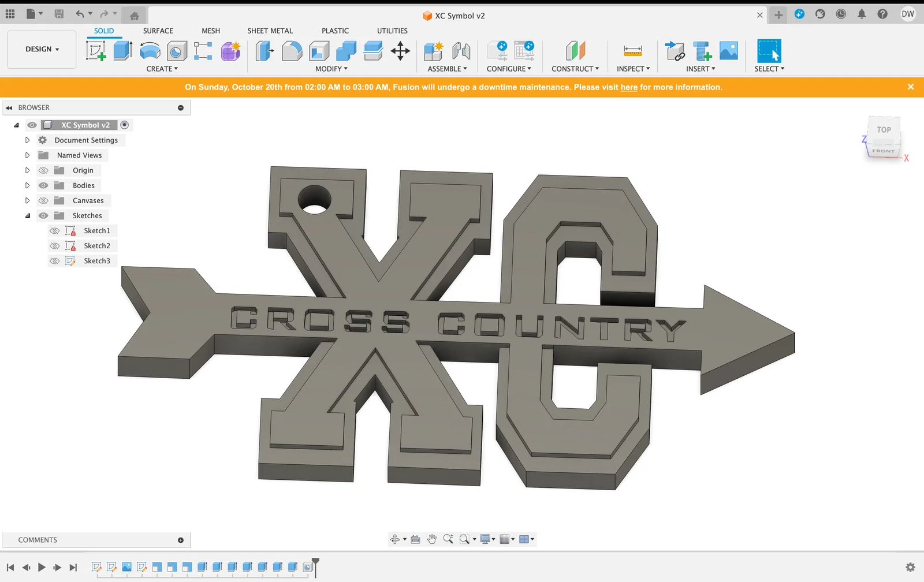Click the Insert Derive icon

click(675, 51)
